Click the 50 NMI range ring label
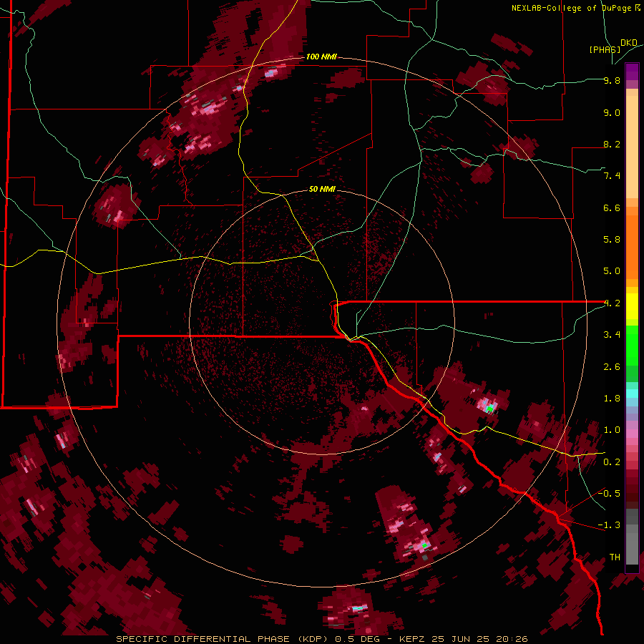 [322, 189]
